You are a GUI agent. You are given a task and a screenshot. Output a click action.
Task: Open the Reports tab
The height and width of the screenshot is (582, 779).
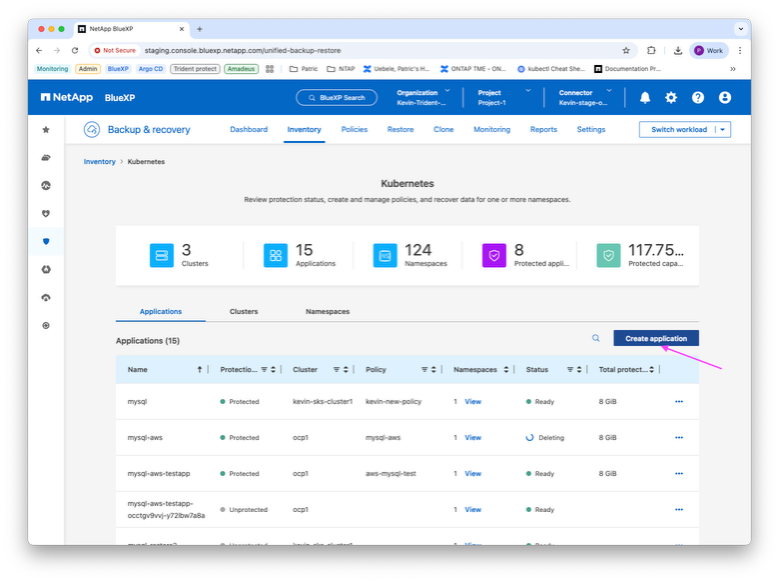(544, 129)
